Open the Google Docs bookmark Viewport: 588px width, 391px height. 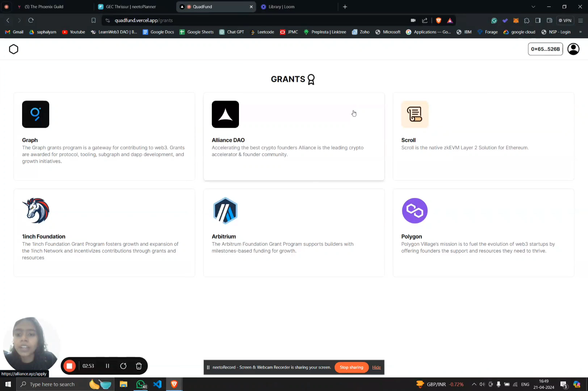tap(158, 32)
